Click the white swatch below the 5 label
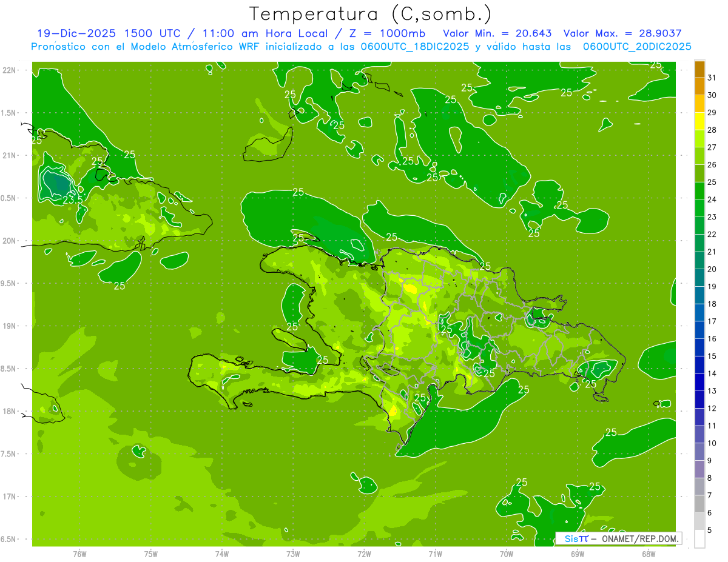Image resolution: width=728 pixels, height=562 pixels. (x=699, y=539)
